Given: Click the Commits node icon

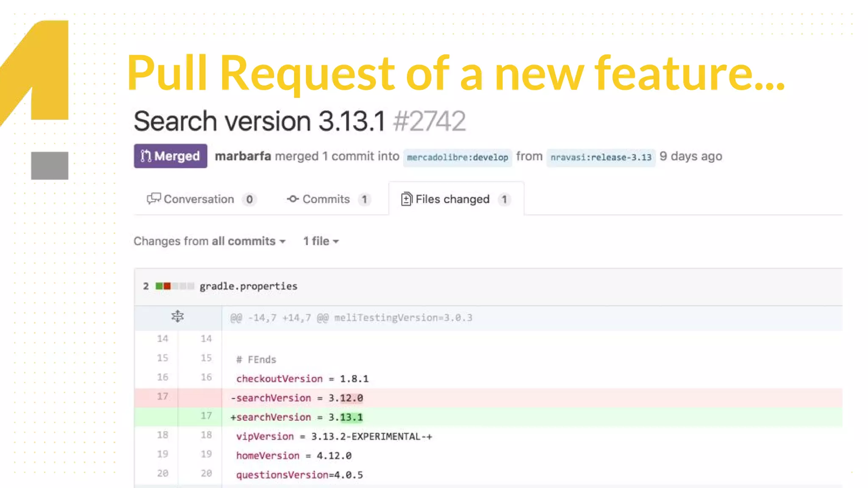Looking at the screenshot, I should coord(293,199).
